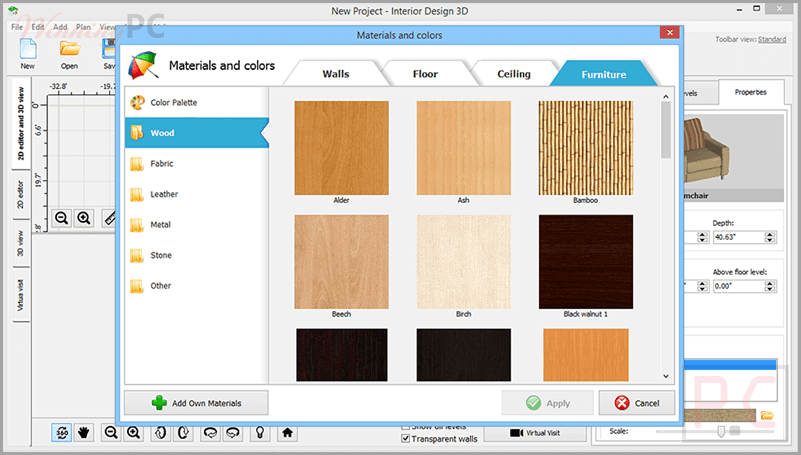801x455 pixels.
Task: Choose the Beech wood texture
Action: click(x=341, y=262)
